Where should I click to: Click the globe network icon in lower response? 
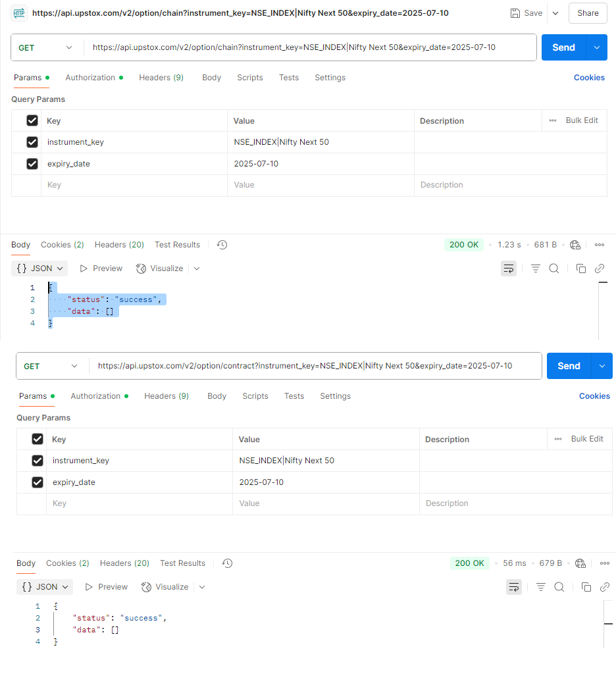point(580,563)
